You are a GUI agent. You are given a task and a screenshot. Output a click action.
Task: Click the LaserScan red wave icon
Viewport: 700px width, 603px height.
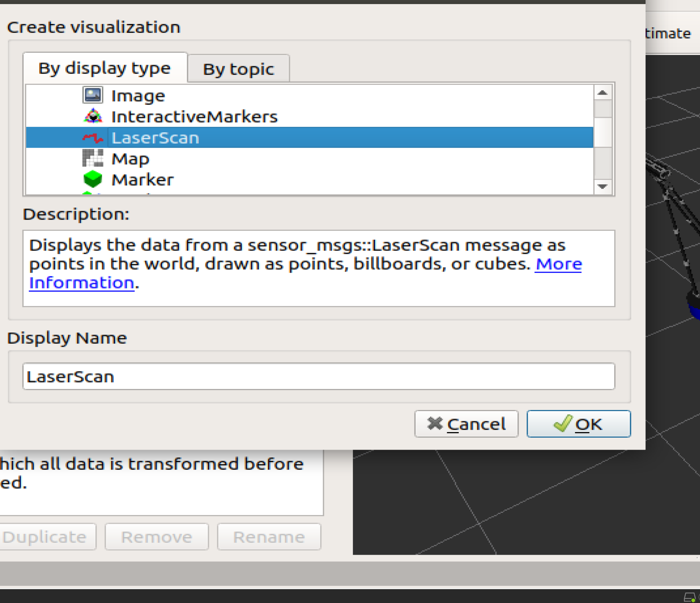coord(92,138)
